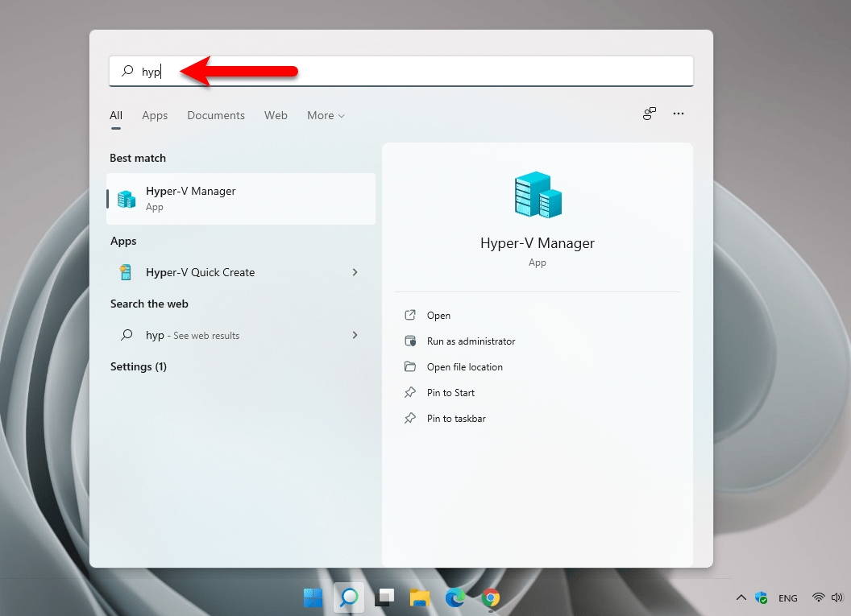Click the Search icon on the taskbar
This screenshot has height=616, width=851.
349,597
